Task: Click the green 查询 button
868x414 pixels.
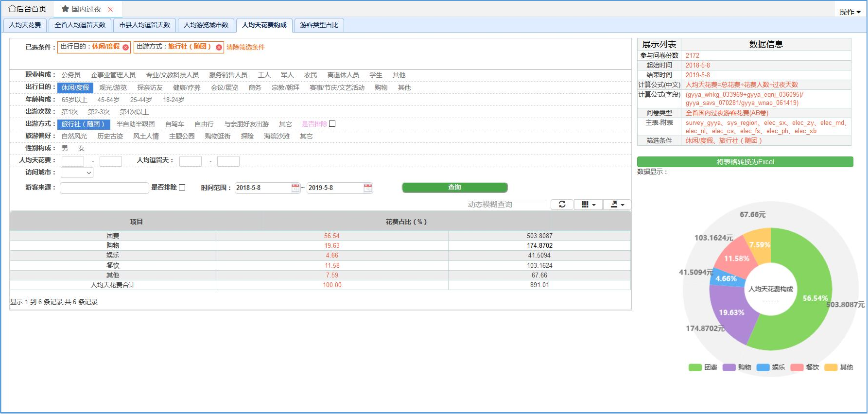Action: click(454, 188)
